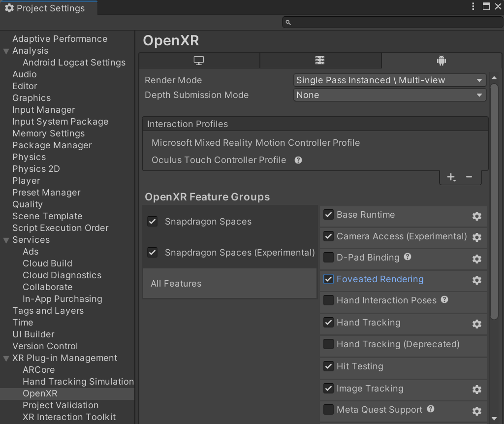Uncheck Foveated Rendering feature
The height and width of the screenshot is (424, 504).
[x=328, y=279]
